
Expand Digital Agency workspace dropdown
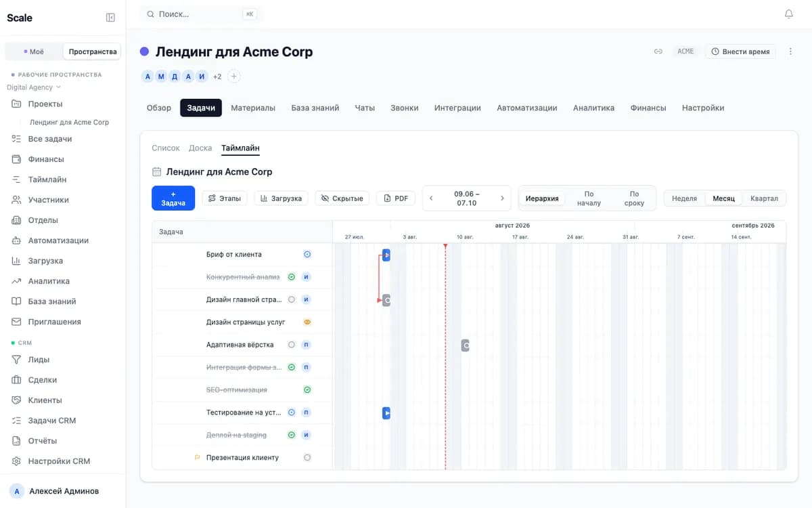[34, 87]
